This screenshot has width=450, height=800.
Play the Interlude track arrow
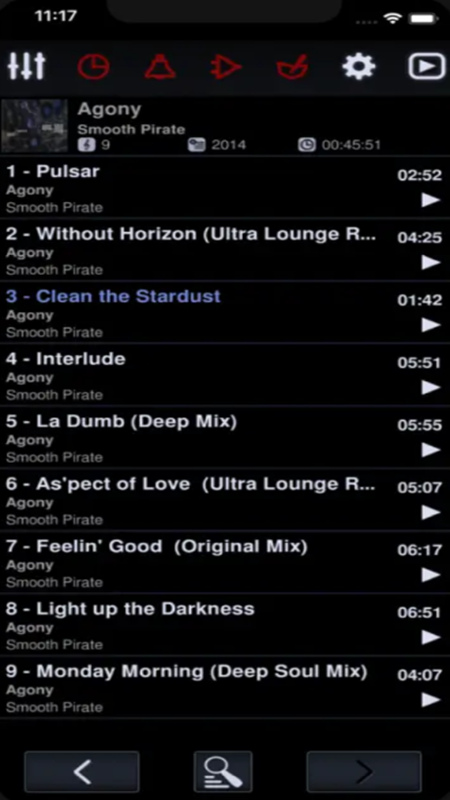coord(431,388)
